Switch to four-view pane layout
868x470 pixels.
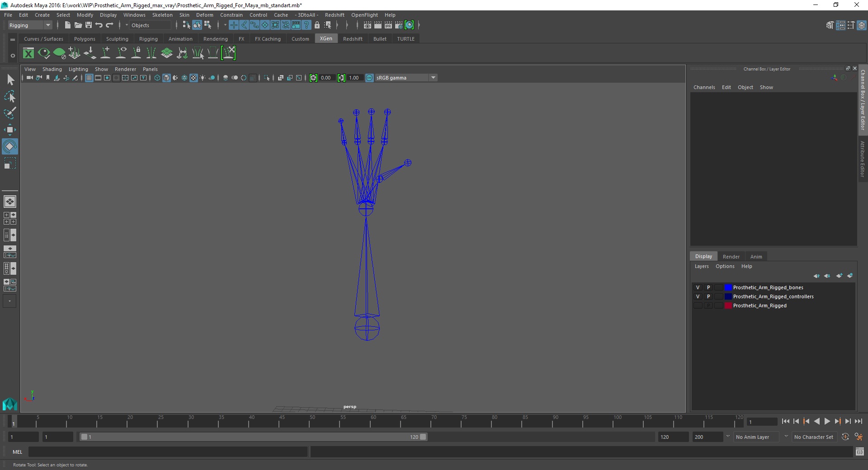10,218
